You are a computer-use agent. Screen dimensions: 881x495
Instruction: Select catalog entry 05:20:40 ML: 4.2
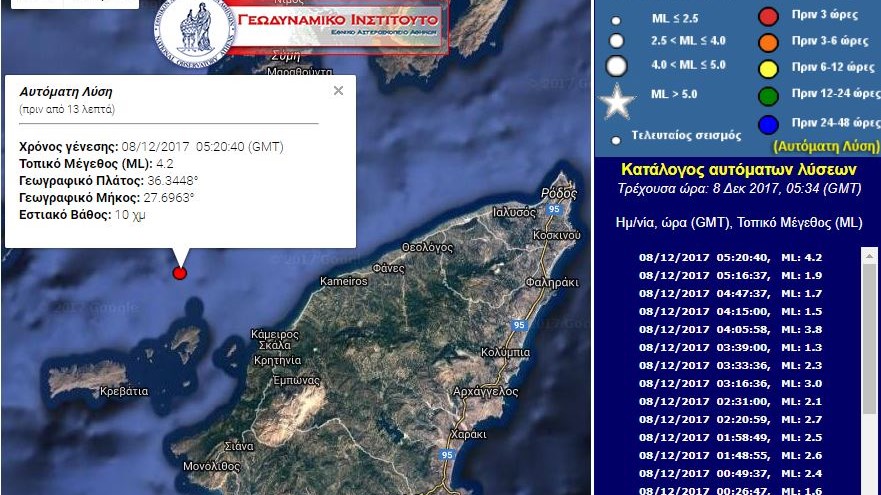click(730, 257)
